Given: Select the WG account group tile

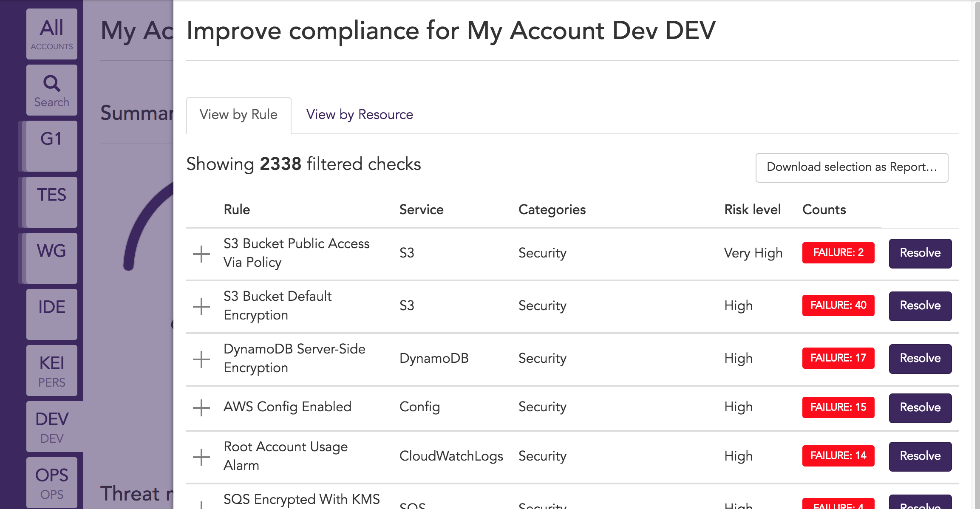Looking at the screenshot, I should click(x=51, y=258).
